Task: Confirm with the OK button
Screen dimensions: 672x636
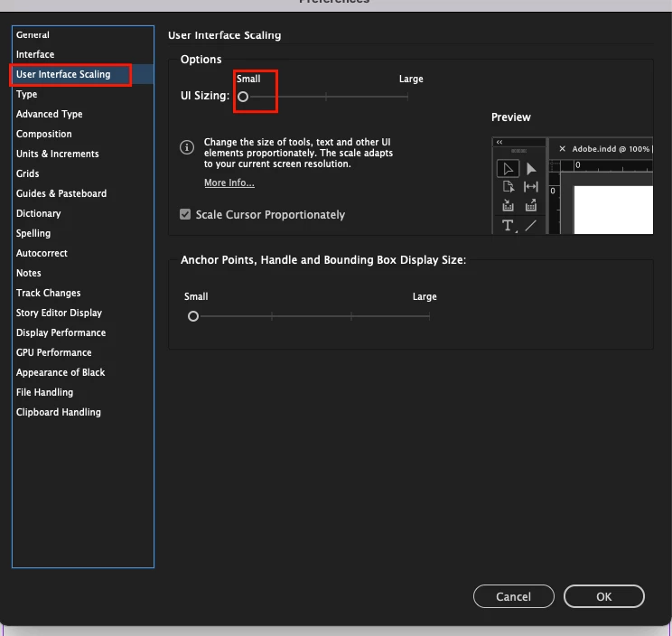Action: (604, 596)
